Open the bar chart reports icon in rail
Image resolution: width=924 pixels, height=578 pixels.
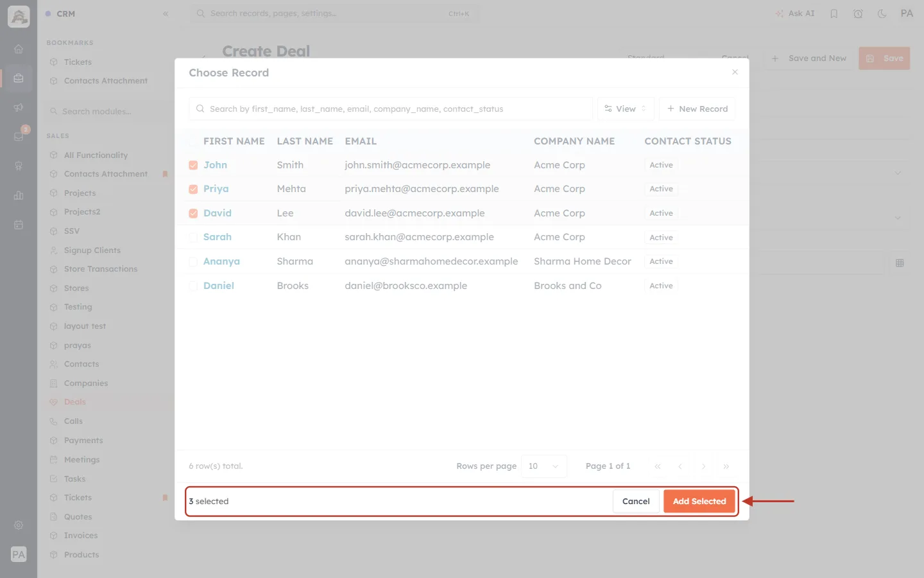[19, 196]
